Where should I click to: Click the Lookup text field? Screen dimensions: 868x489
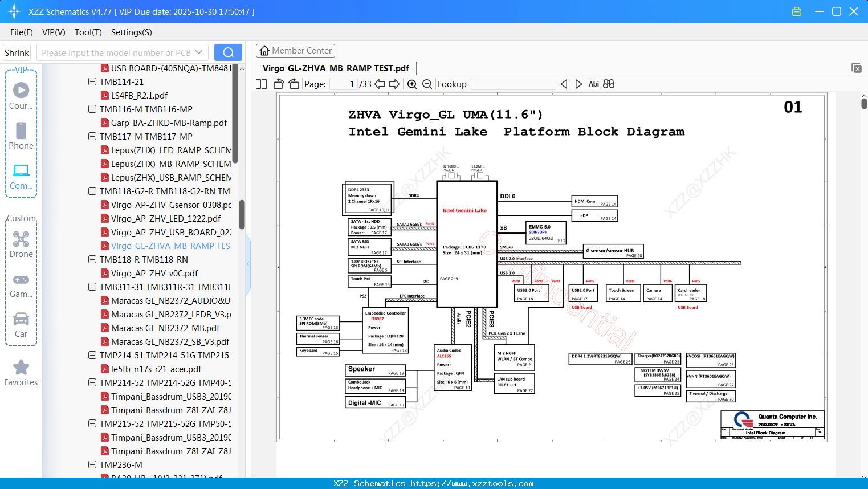tap(513, 84)
